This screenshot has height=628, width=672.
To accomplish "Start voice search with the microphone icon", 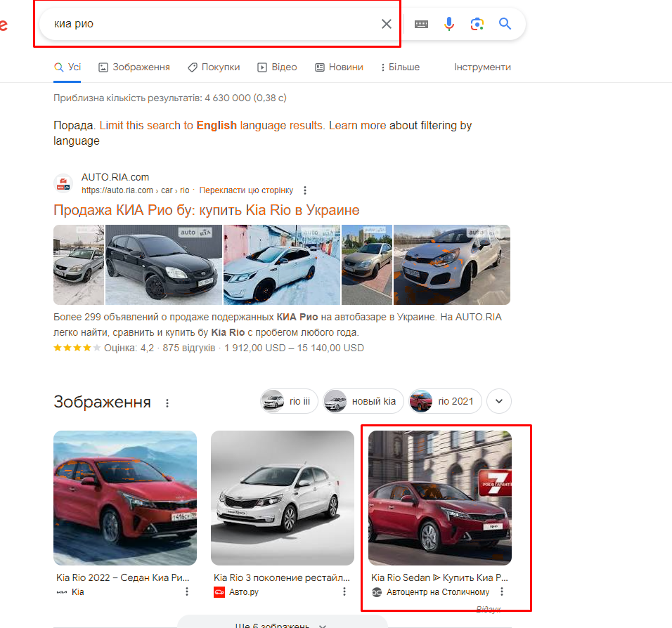I will point(448,24).
